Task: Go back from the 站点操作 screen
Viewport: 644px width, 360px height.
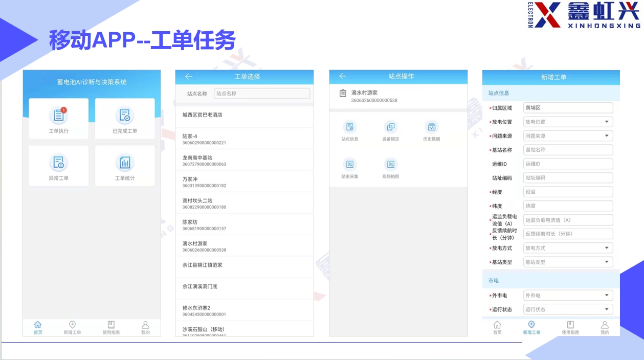Action: click(343, 76)
